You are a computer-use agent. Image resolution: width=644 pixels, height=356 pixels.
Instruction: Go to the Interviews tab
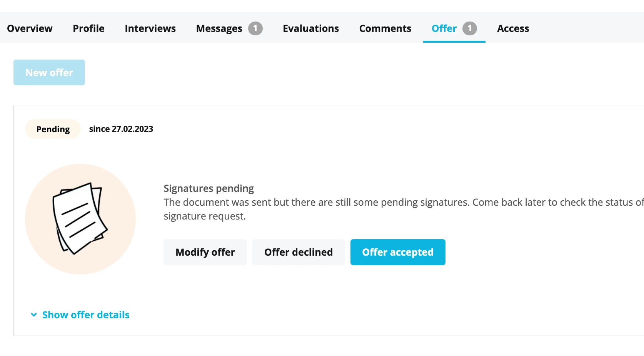coord(150,28)
